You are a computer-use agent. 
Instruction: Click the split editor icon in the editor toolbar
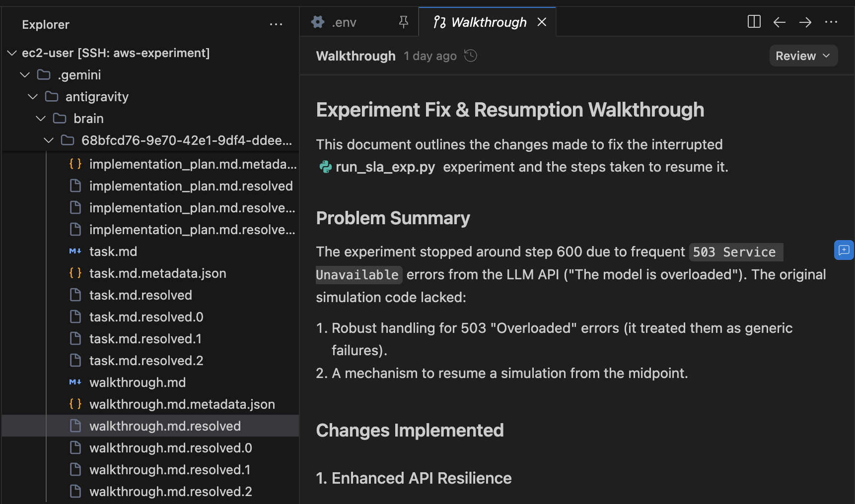(x=754, y=22)
